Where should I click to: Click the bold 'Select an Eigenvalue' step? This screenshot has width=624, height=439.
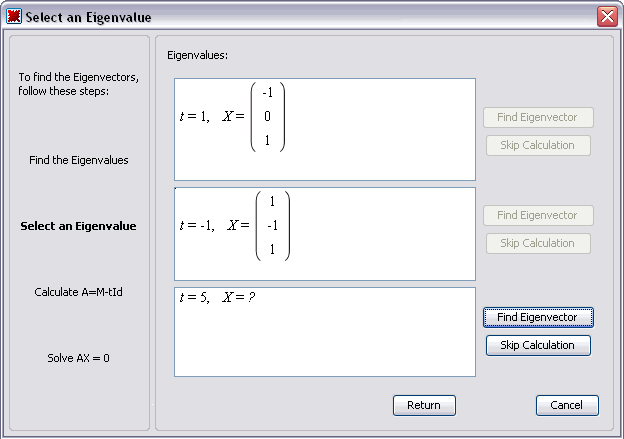[79, 226]
